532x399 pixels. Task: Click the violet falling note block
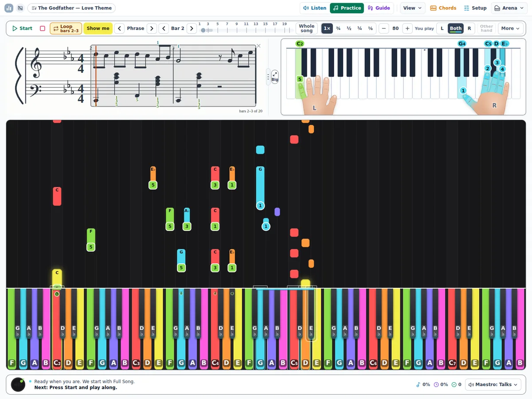coord(277,212)
